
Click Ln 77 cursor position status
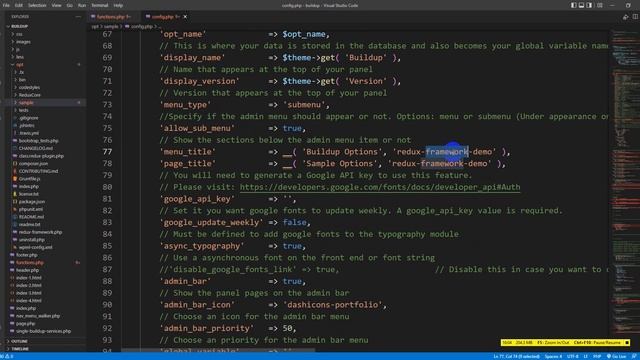click(x=516, y=356)
